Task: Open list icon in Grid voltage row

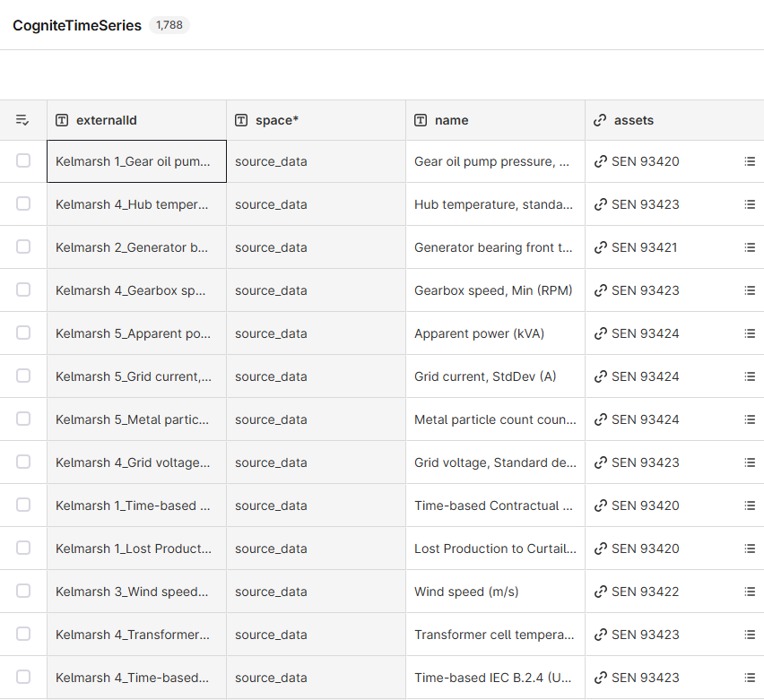Action: point(750,462)
